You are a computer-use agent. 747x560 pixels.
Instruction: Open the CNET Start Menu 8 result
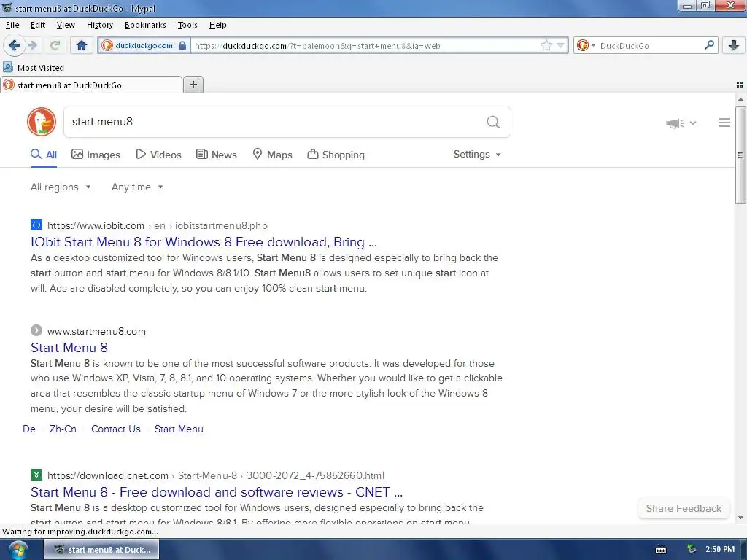[x=216, y=492]
